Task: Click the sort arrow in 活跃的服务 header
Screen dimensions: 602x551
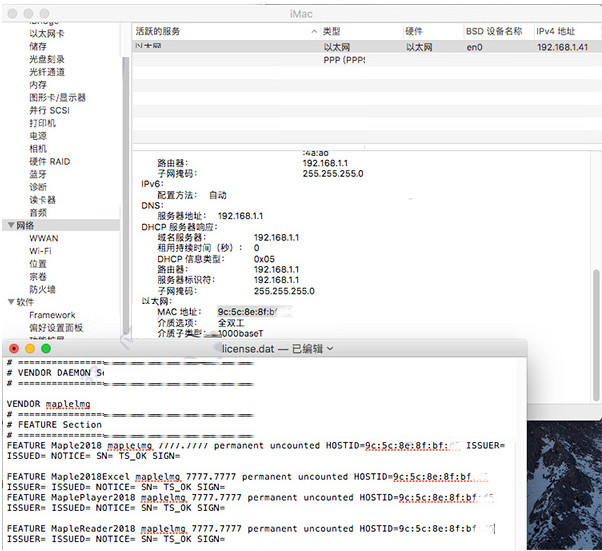Action: [x=314, y=31]
